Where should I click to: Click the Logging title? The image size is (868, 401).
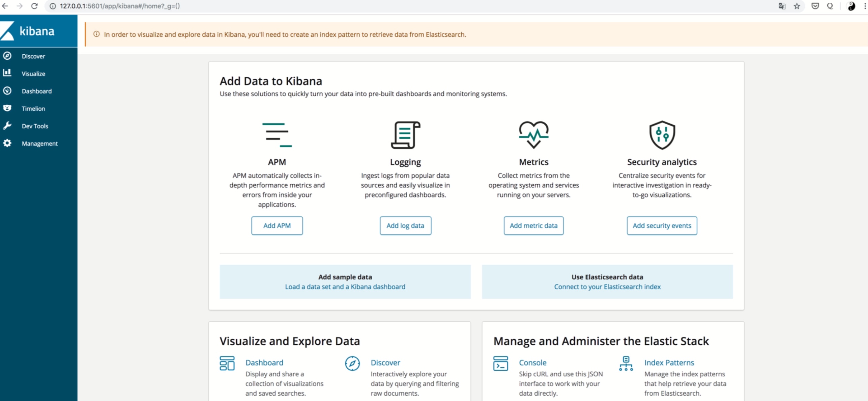pyautogui.click(x=405, y=162)
